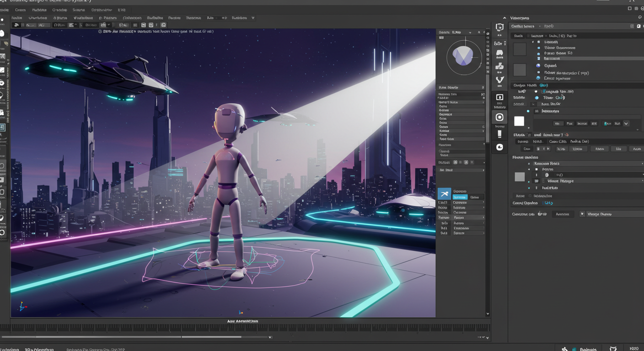Toggle the rightmost square icon in the viewport toolbar
644x351 pixels.
[x=163, y=25]
